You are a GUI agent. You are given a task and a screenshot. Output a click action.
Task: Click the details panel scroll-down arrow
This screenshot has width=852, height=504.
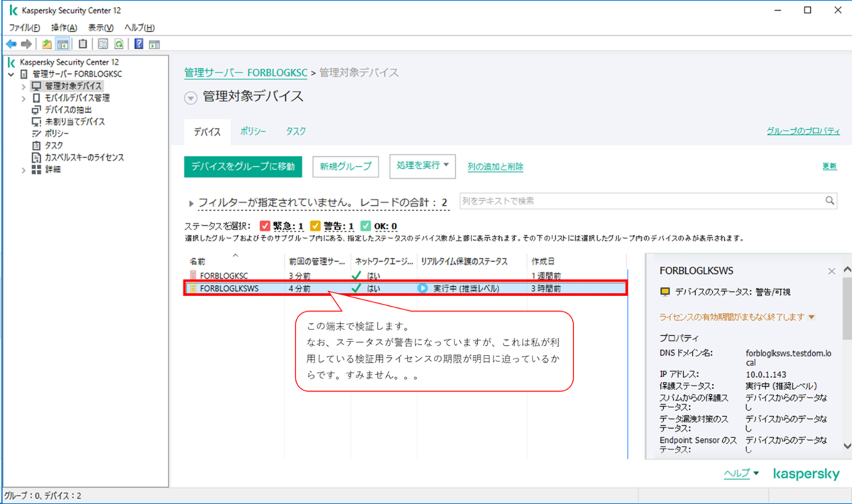(846, 445)
